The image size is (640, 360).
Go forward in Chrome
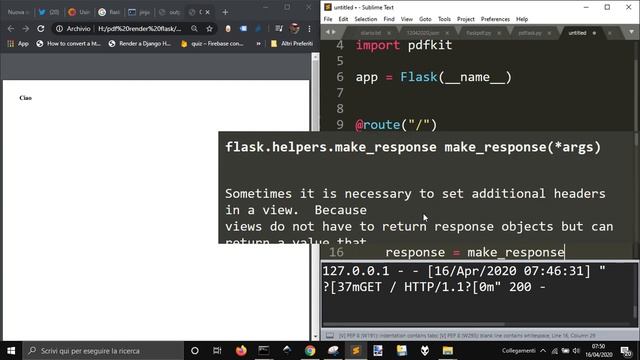[x=26, y=29]
